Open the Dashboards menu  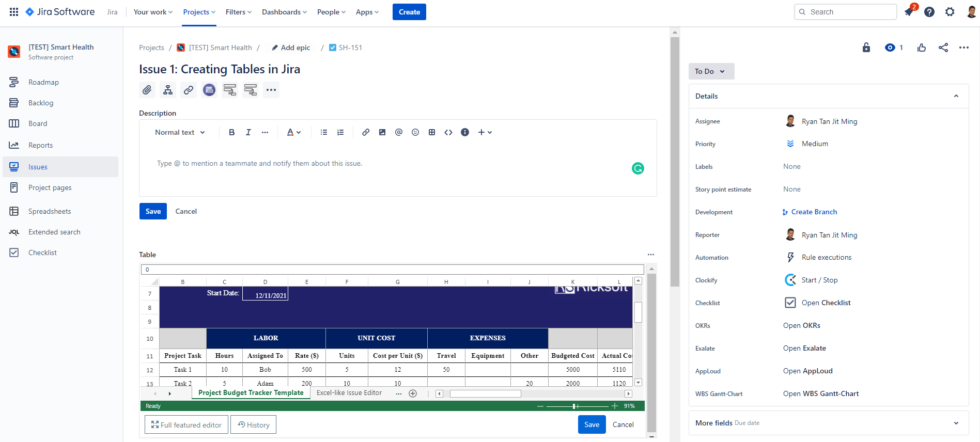tap(284, 12)
